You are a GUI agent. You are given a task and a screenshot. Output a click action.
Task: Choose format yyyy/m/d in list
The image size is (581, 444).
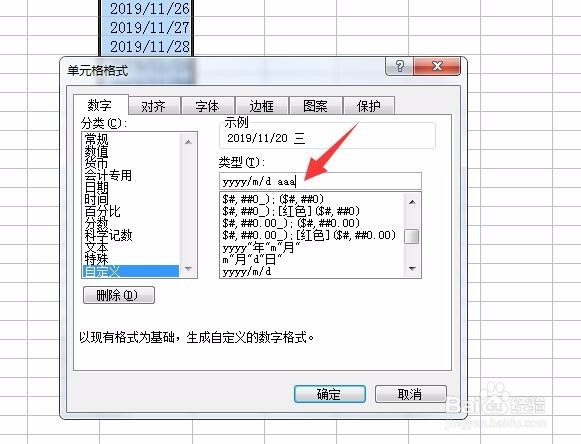[x=313, y=271]
